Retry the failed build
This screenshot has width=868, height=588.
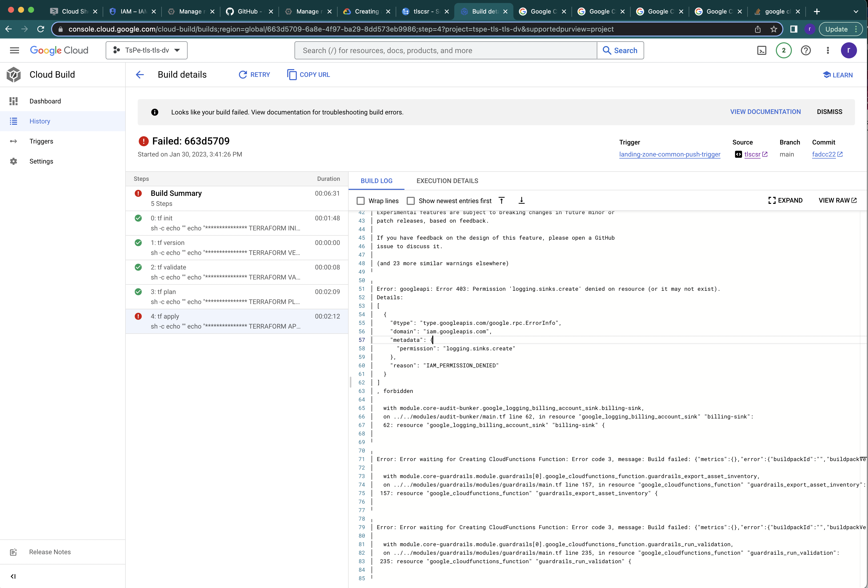pyautogui.click(x=254, y=74)
